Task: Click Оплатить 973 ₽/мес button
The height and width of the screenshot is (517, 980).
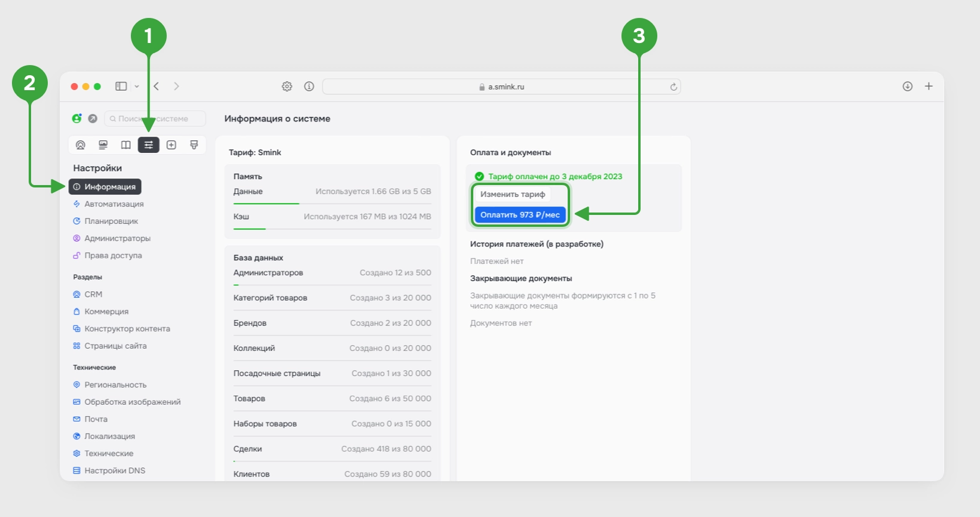Action: [520, 215]
